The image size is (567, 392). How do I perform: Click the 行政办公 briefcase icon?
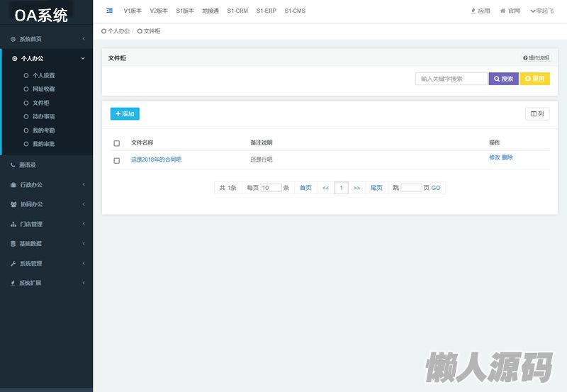[x=13, y=185]
